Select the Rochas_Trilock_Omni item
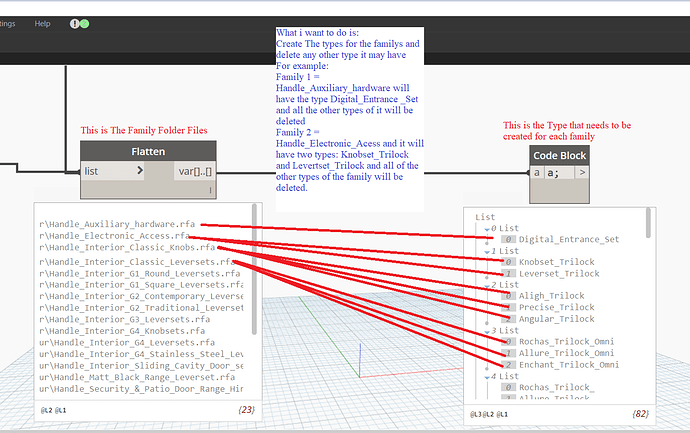The height and width of the screenshot is (433, 690). click(566, 342)
